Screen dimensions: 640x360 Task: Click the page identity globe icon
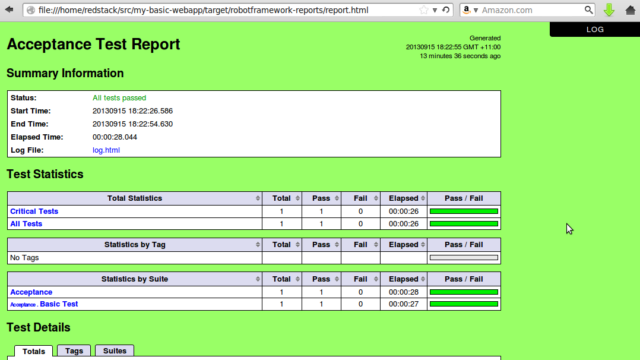point(31,10)
